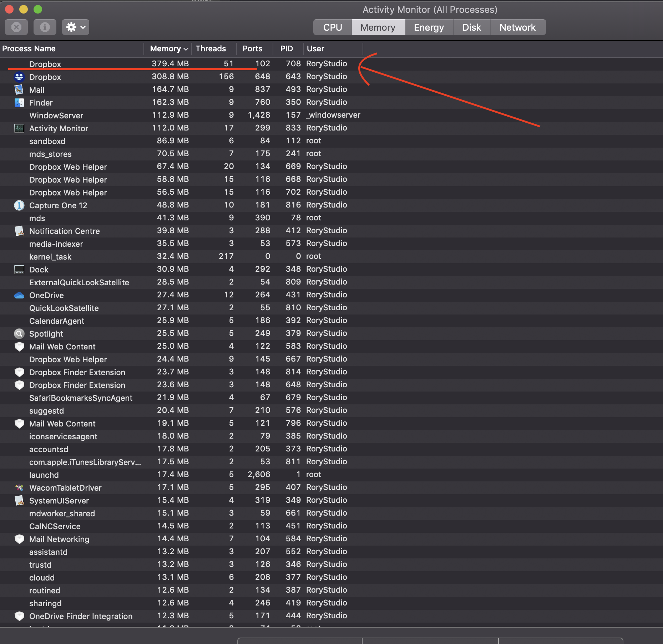Click the shield icon of Dropbox Finder Extension PID 814
Screen dimensions: 663x644
(x=19, y=372)
